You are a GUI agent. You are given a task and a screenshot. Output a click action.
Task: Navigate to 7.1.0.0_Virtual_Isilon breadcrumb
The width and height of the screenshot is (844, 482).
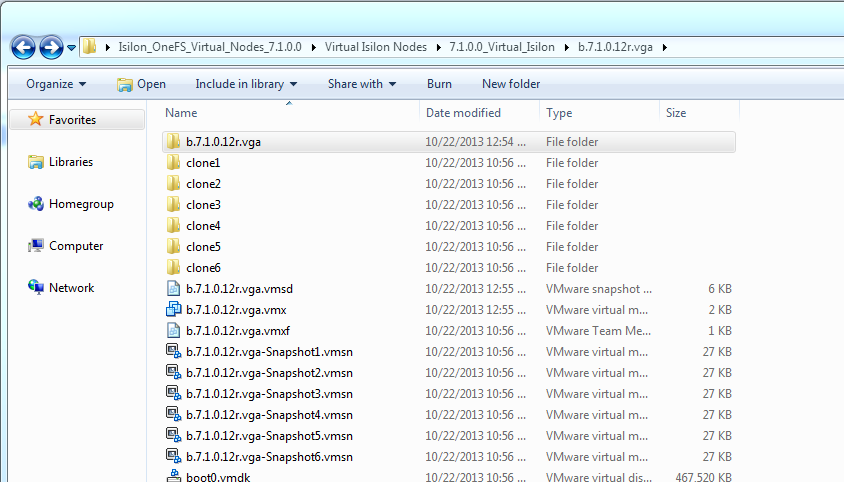[502, 47]
